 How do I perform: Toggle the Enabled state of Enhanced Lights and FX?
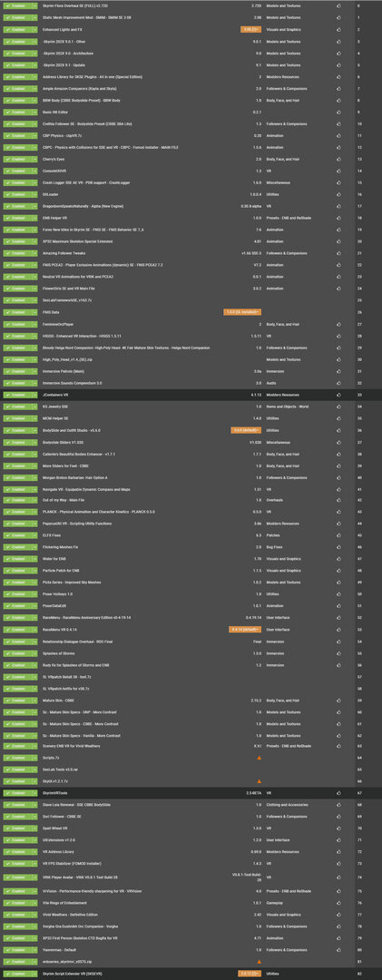click(17, 29)
